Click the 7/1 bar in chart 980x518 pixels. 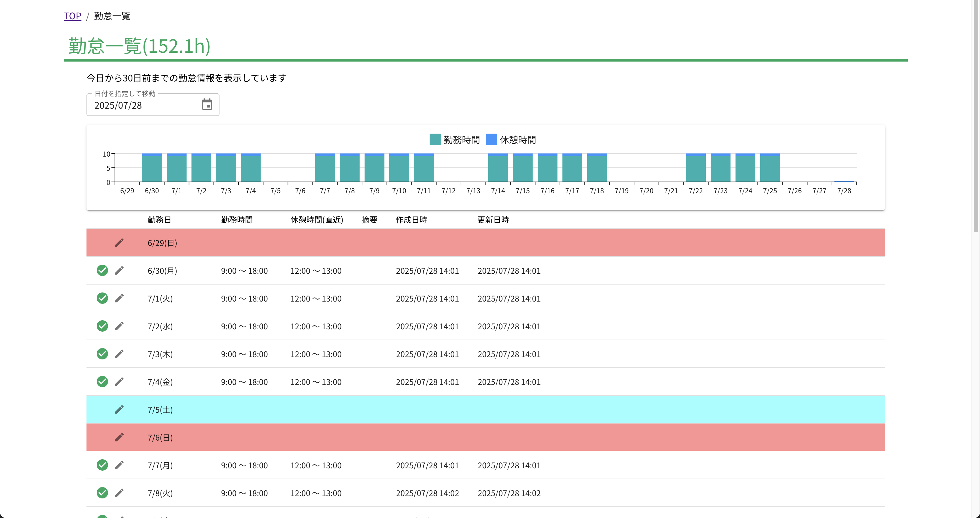[x=177, y=169]
